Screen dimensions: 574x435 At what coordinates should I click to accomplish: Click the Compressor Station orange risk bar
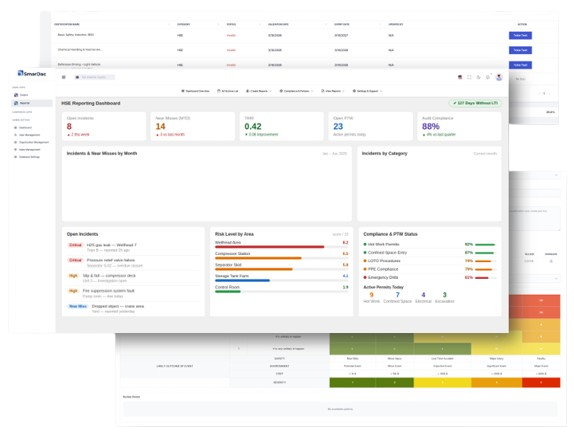pos(258,258)
